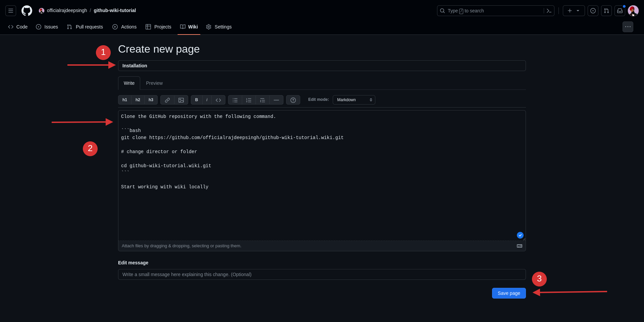Open the Projects tab
The image size is (644, 322).
click(x=158, y=27)
